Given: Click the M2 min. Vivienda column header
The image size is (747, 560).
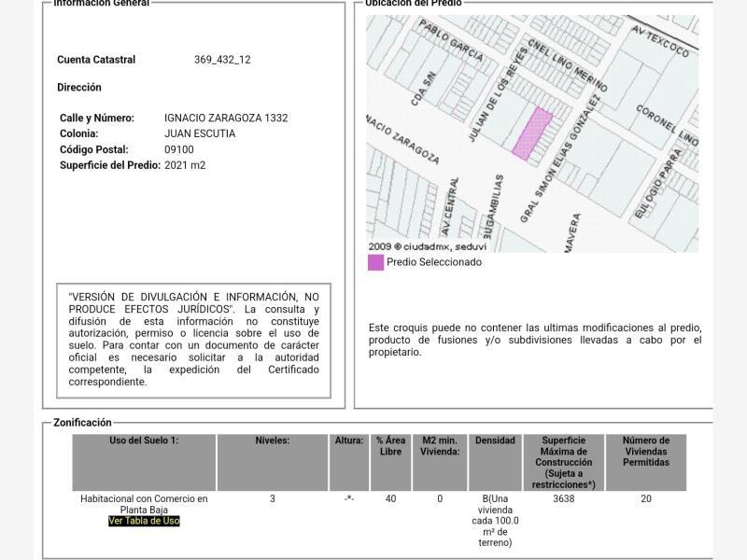Looking at the screenshot, I should (440, 462).
